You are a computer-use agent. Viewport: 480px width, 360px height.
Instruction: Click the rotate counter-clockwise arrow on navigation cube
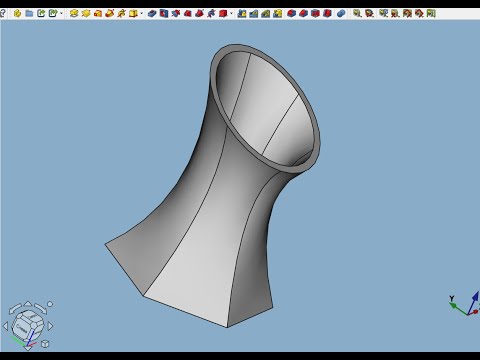point(15,308)
